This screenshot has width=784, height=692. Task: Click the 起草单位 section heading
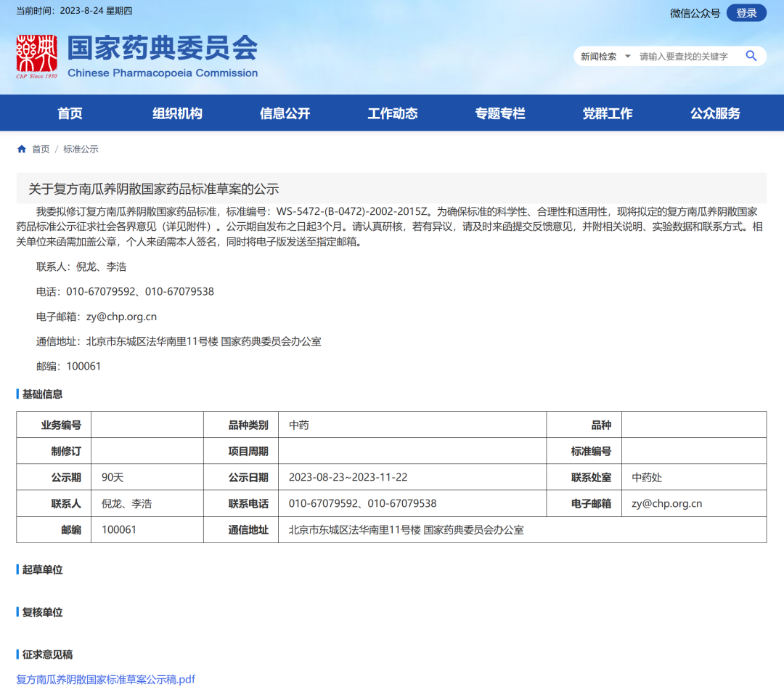(42, 569)
